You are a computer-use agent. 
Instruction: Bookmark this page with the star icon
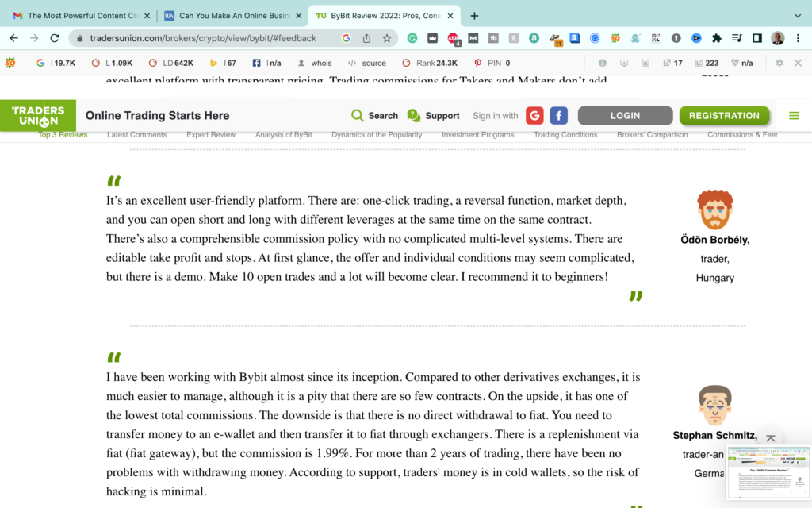[x=386, y=38]
